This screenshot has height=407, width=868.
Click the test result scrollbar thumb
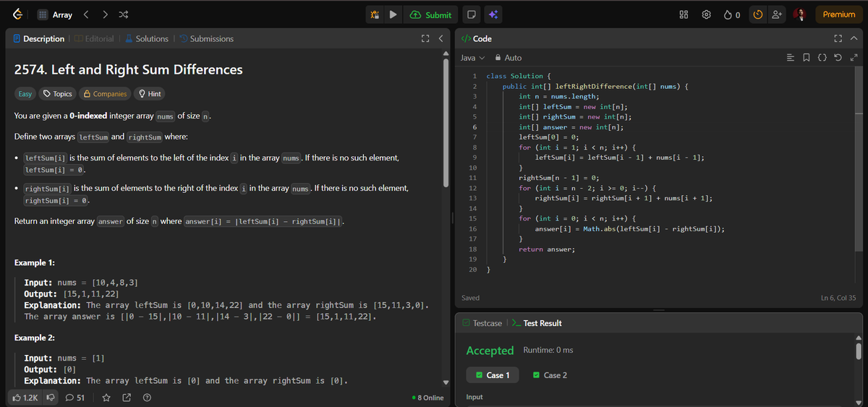859,351
